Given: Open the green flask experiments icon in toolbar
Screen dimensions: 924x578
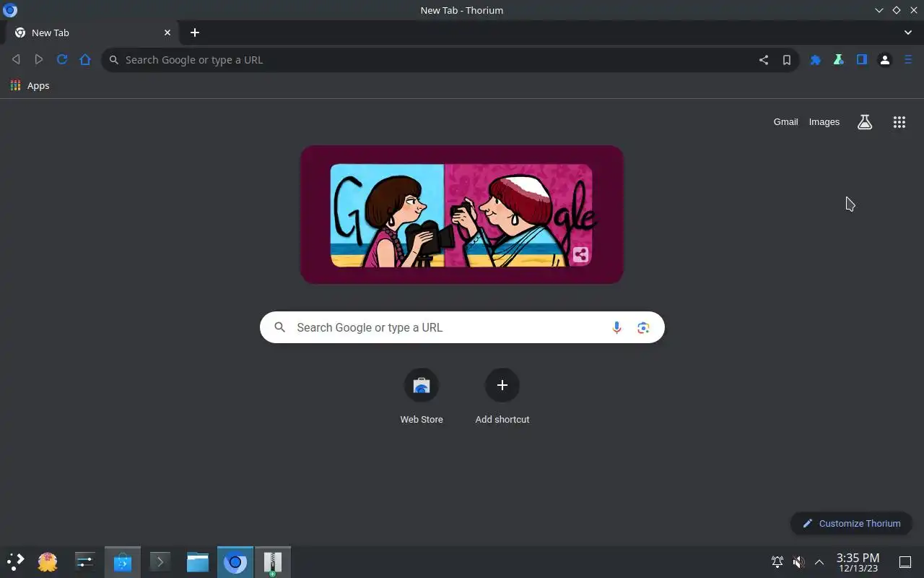Looking at the screenshot, I should (x=839, y=60).
